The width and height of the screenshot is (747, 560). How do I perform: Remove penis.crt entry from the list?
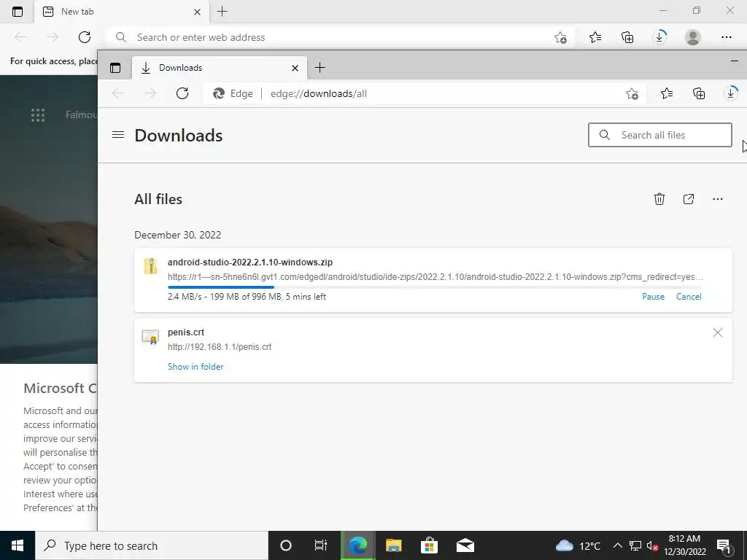tap(718, 332)
